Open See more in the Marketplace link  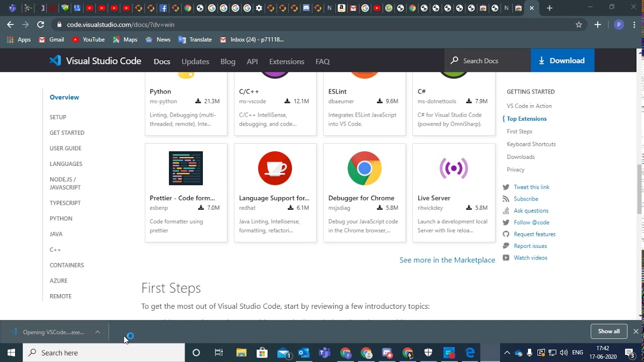447,260
